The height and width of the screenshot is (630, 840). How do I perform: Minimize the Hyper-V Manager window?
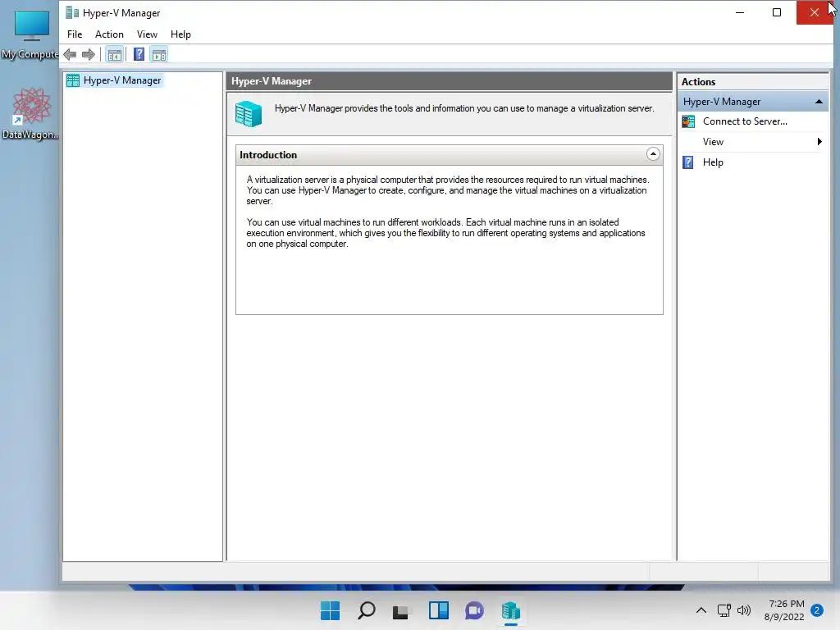pos(740,12)
